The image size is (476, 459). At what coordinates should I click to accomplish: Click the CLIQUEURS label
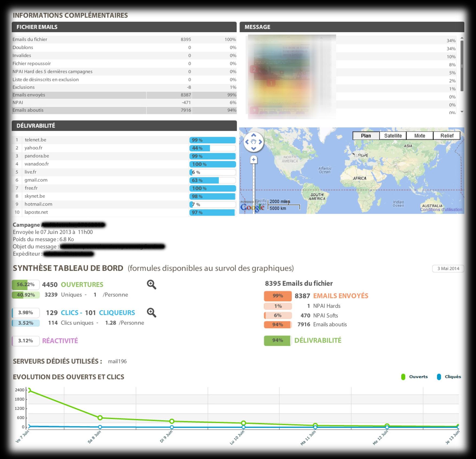(x=117, y=313)
